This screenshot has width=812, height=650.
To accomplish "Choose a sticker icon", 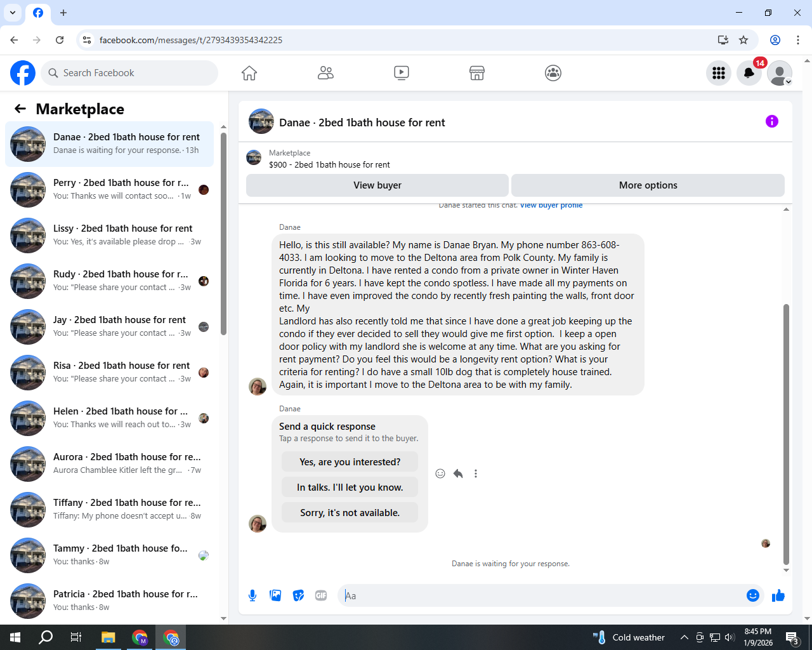I will point(298,595).
